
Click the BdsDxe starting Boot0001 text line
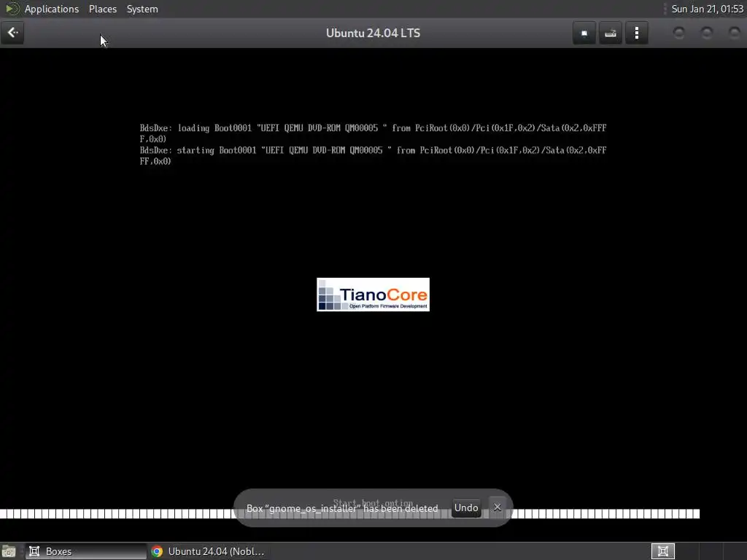coord(373,156)
